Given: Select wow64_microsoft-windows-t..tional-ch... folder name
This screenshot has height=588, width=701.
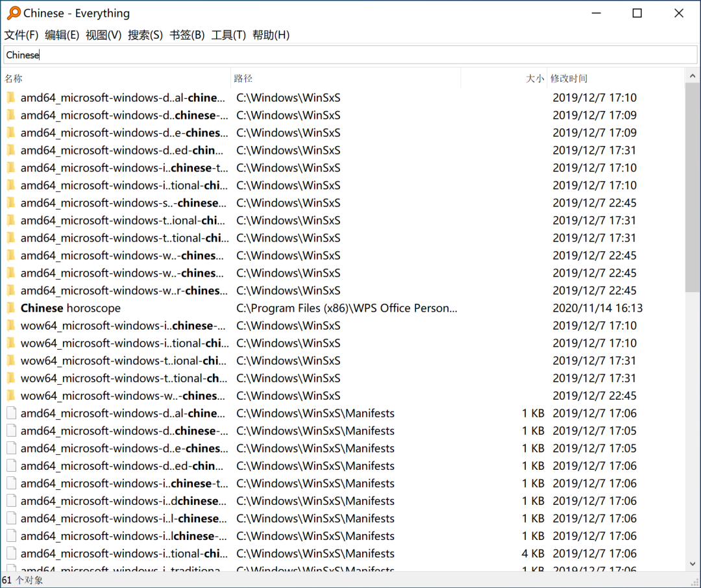Looking at the screenshot, I should pyautogui.click(x=124, y=378).
